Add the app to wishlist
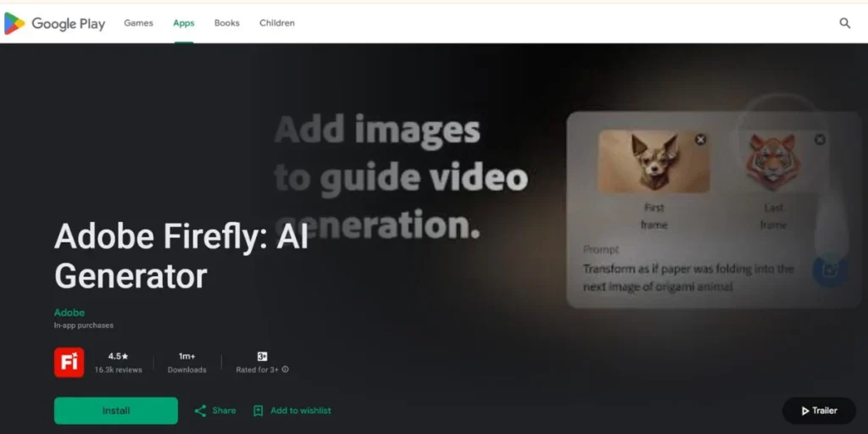Image resolution: width=868 pixels, height=434 pixels. (x=292, y=411)
